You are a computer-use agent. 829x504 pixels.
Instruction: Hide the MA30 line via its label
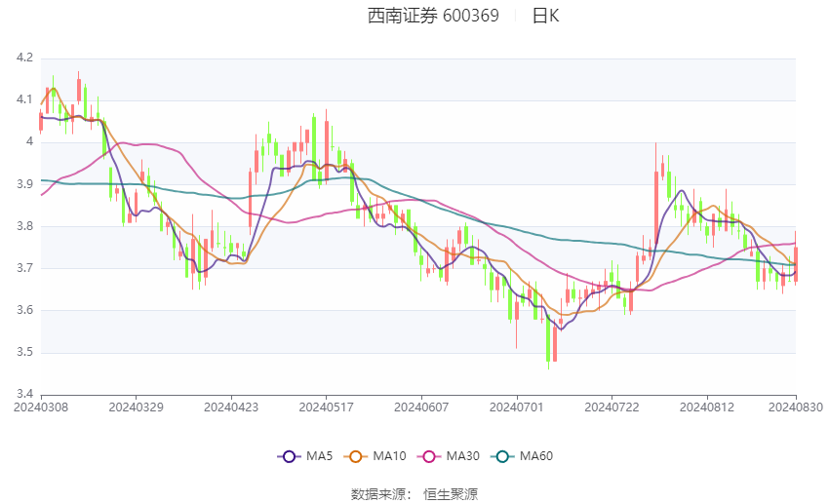click(463, 456)
